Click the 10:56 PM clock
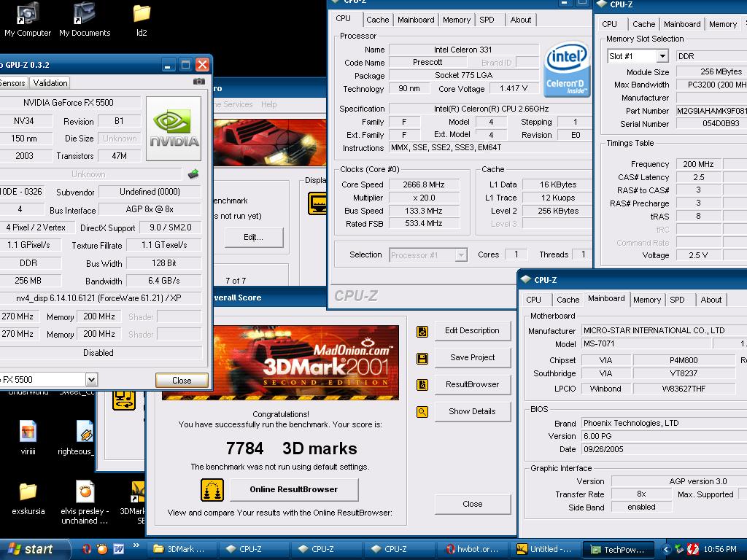 click(719, 549)
